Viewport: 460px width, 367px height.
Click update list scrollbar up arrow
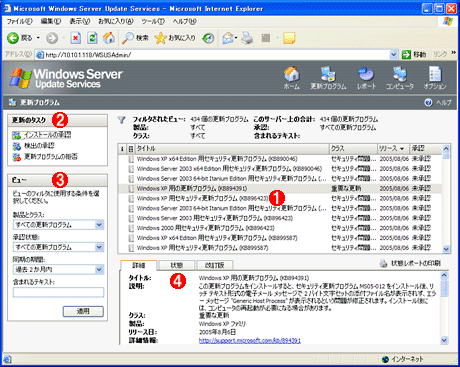(446, 148)
